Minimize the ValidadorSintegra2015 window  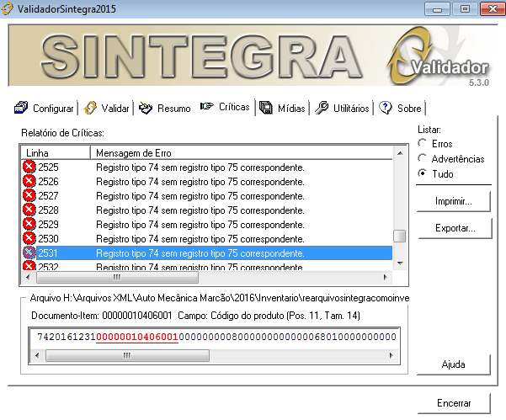tap(437, 9)
